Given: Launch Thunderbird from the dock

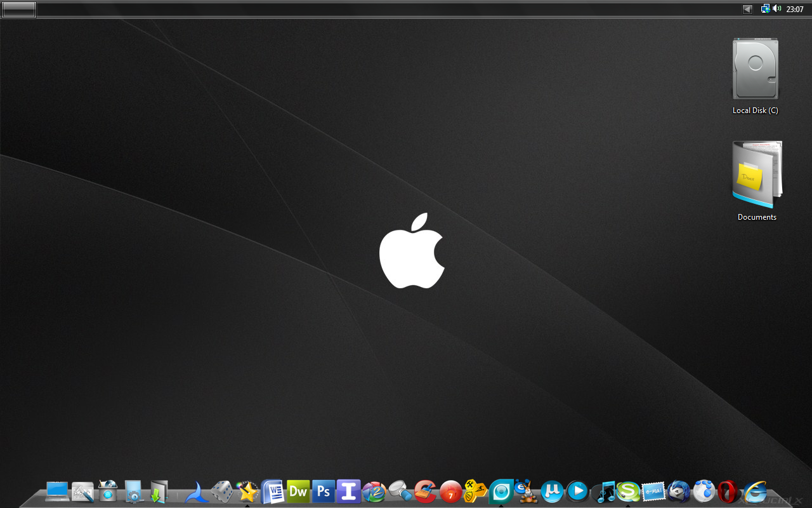Looking at the screenshot, I should [679, 492].
